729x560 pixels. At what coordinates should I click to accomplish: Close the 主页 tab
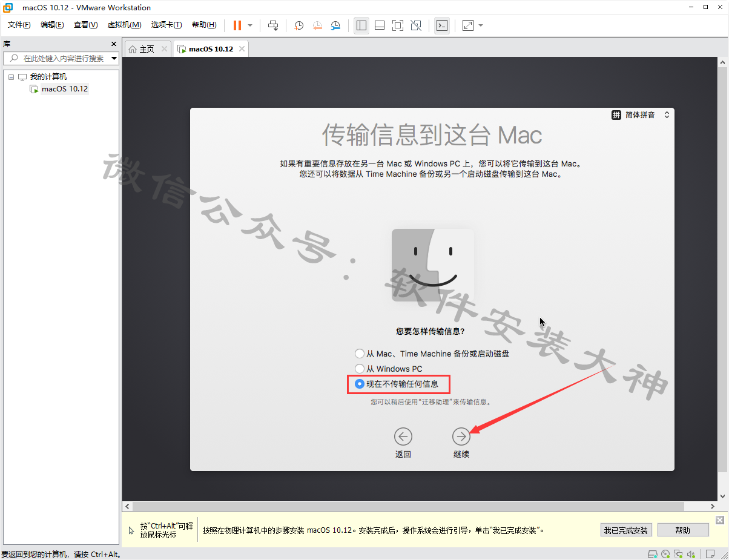[x=164, y=49]
